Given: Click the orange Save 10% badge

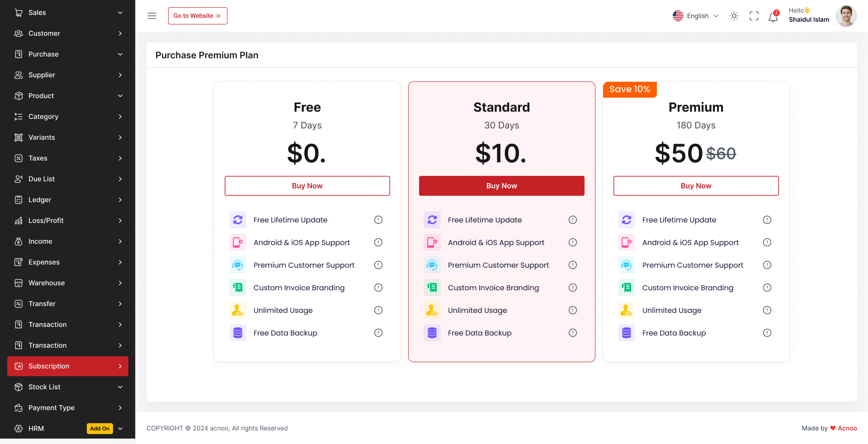Looking at the screenshot, I should 629,89.
